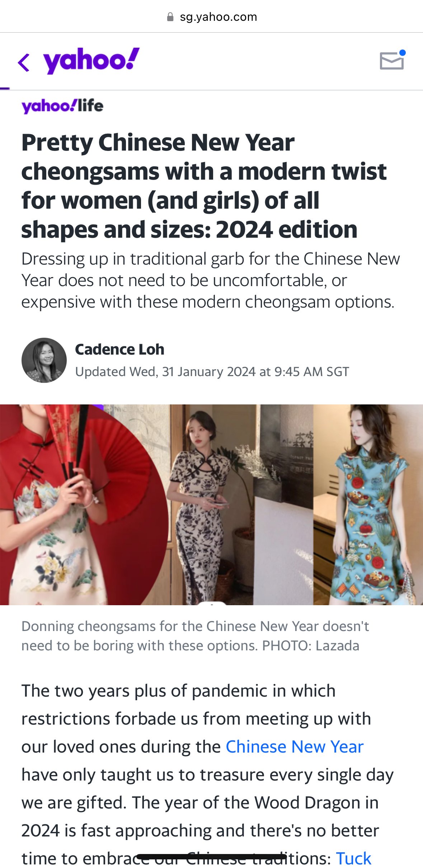423x868 pixels.
Task: Tap the article headline about cheongsams
Action: click(204, 186)
